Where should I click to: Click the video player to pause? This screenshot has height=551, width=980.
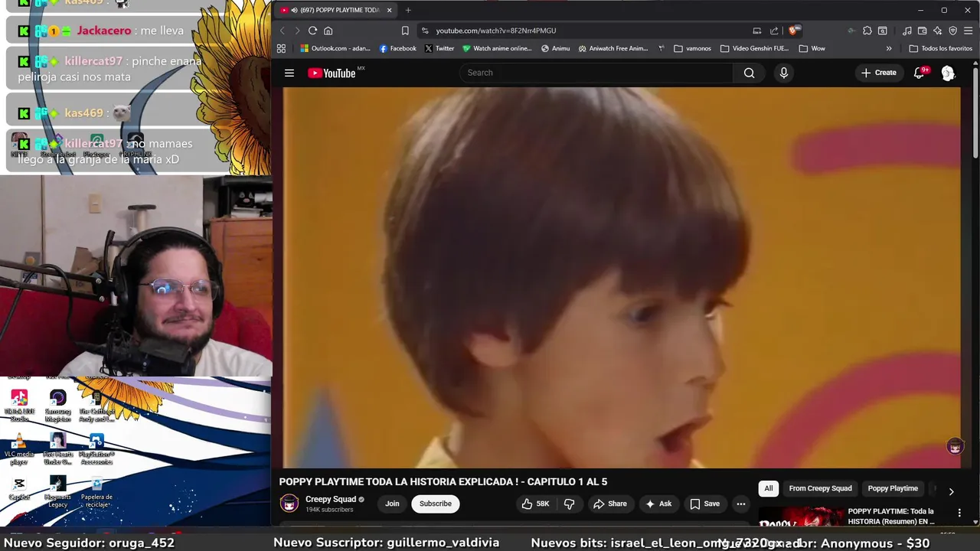coord(621,277)
